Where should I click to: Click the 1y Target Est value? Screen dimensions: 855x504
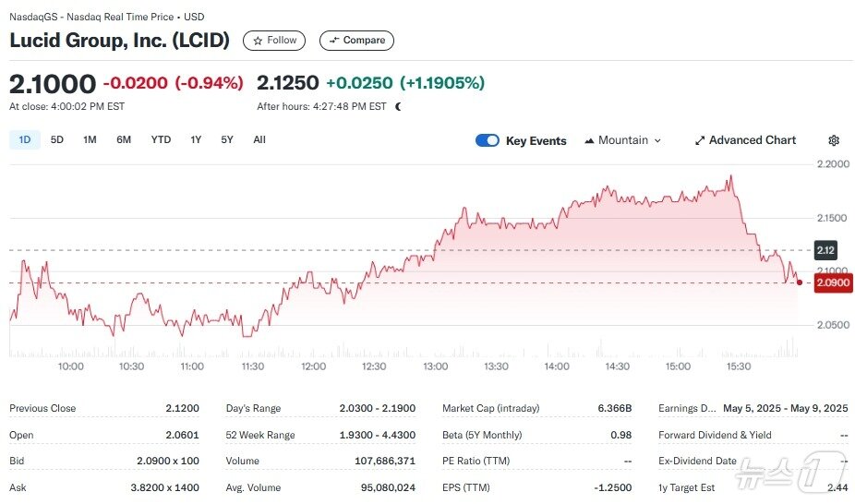[837, 486]
